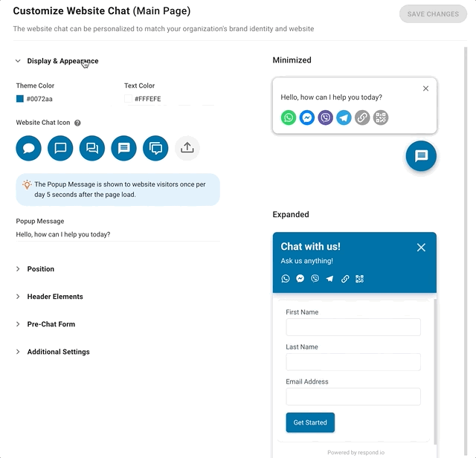Pick the double overlapping chat bubbles icon
The height and width of the screenshot is (458, 476).
(92, 148)
